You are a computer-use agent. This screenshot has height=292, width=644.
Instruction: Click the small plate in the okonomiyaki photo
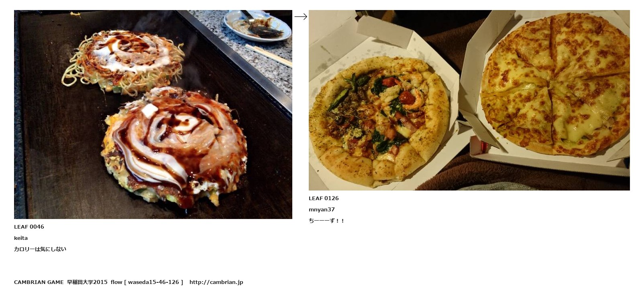tap(258, 25)
